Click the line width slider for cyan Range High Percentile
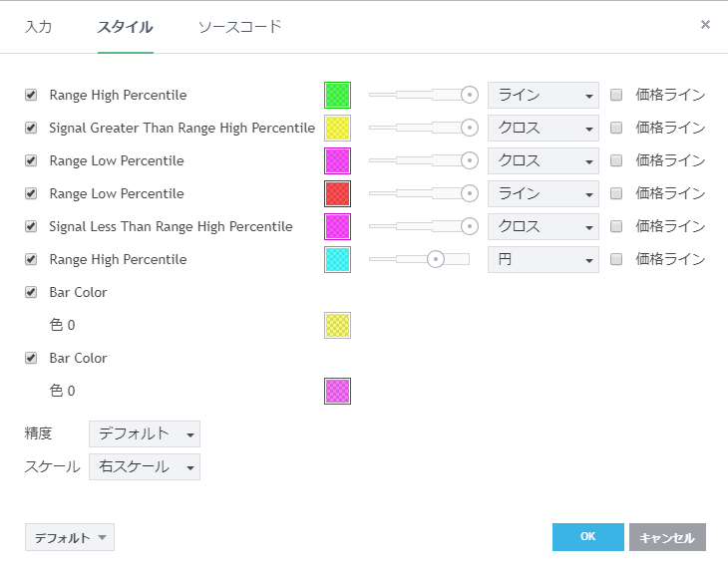This screenshot has height=571, width=728. (x=419, y=259)
